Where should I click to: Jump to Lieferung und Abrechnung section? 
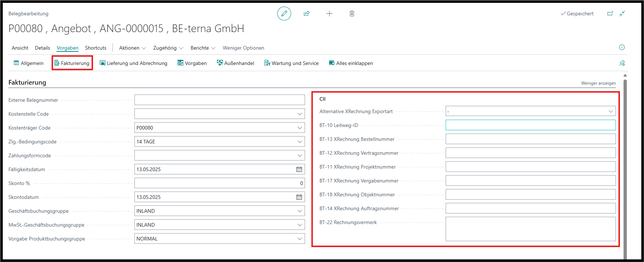133,63
